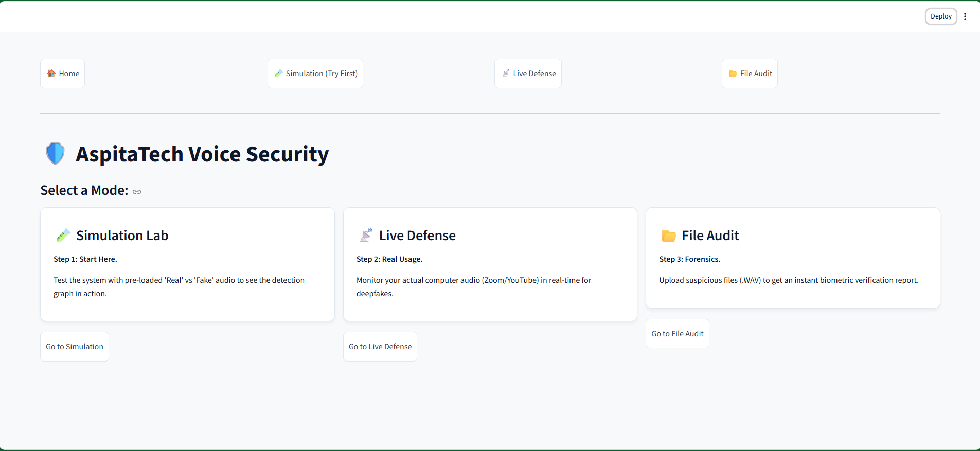Click the folder icon on File Audit nav

[x=733, y=74]
